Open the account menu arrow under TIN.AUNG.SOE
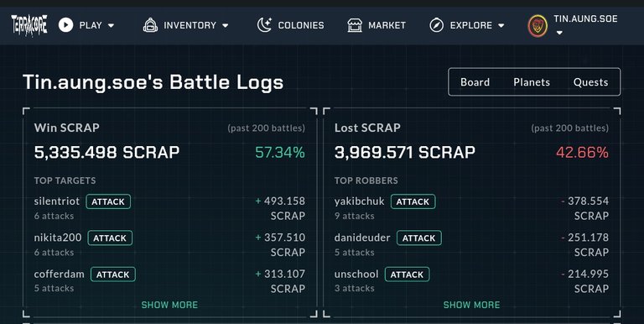The image size is (644, 324). pos(559,33)
